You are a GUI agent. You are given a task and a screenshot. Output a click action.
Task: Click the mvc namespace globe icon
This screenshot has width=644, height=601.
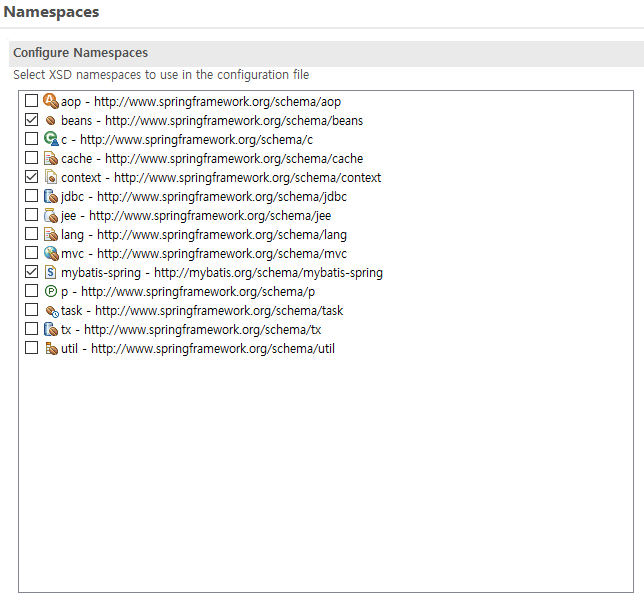[51, 253]
